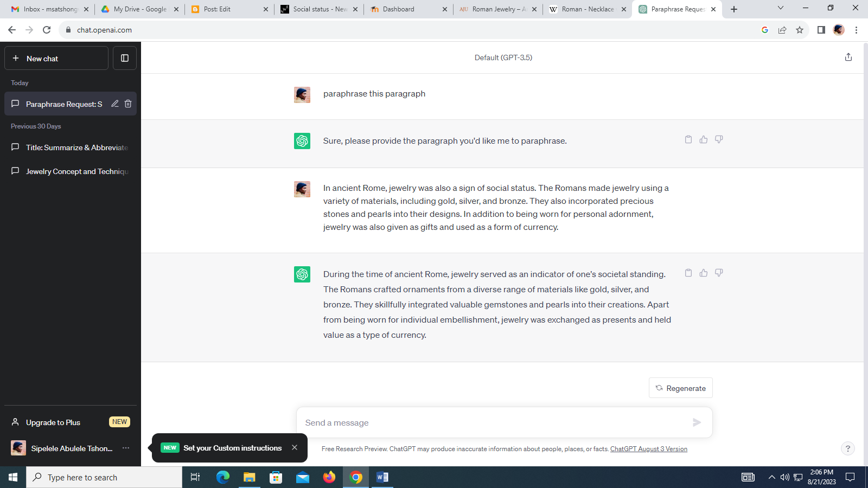Bookmark this page with the star icon
The image size is (868, 488).
point(800,30)
